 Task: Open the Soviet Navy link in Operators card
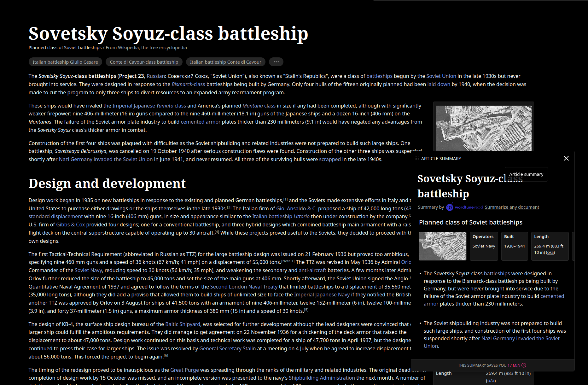(484, 246)
